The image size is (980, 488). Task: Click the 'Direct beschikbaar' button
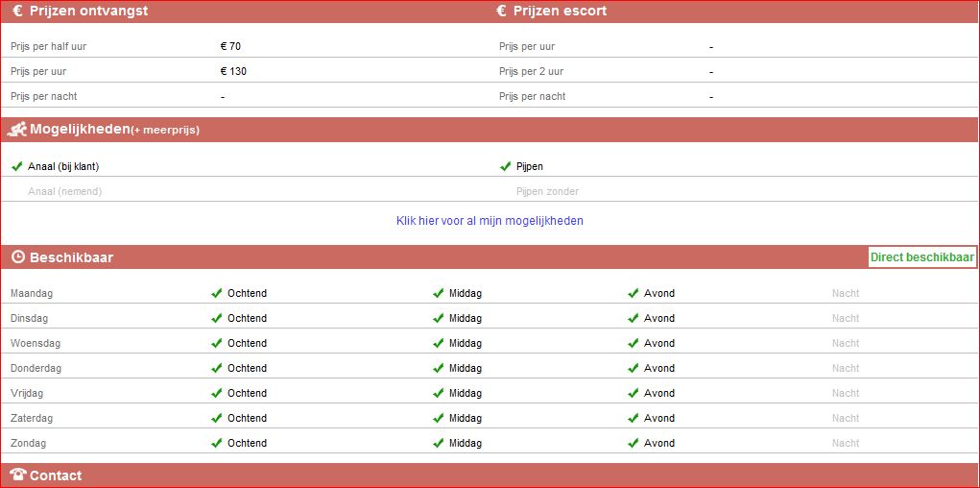tap(922, 256)
